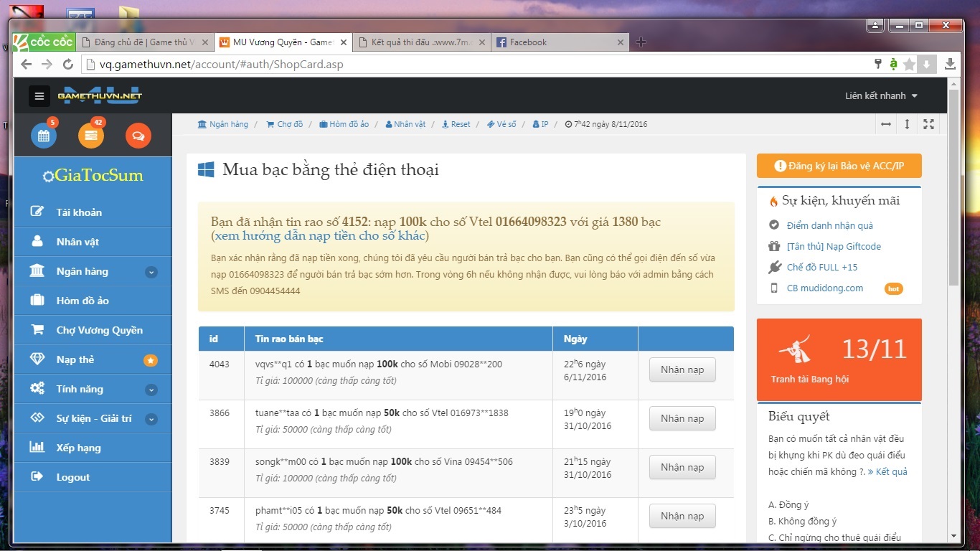980x551 pixels.
Task: Open Chợ Vương Quyền in the sidebar
Action: (99, 330)
